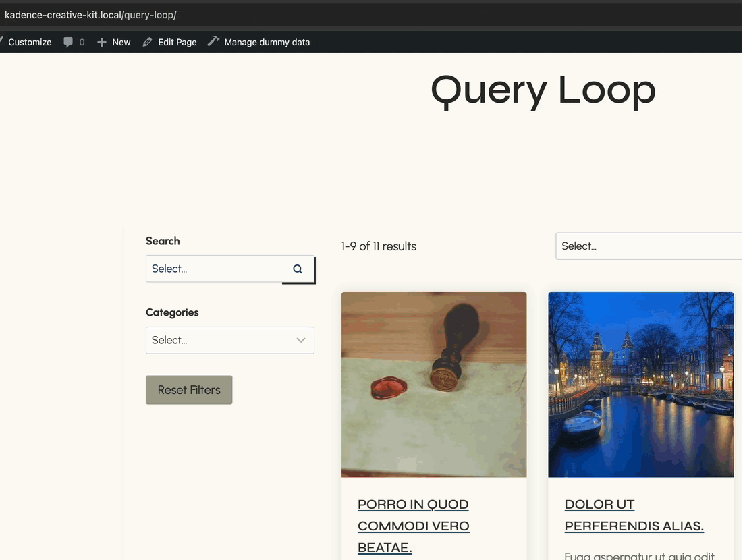The width and height of the screenshot is (743, 560).
Task: Click the hammer icon beside Manage dummy data
Action: coord(213,41)
